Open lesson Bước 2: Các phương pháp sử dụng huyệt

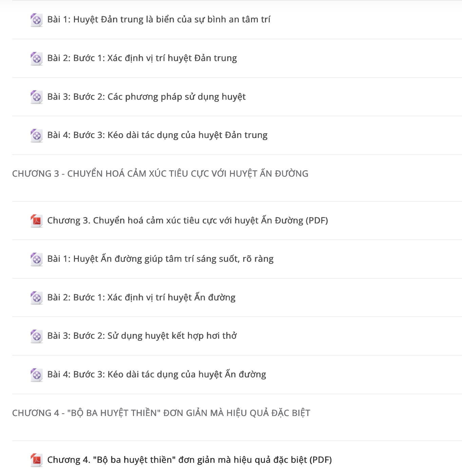tap(147, 97)
